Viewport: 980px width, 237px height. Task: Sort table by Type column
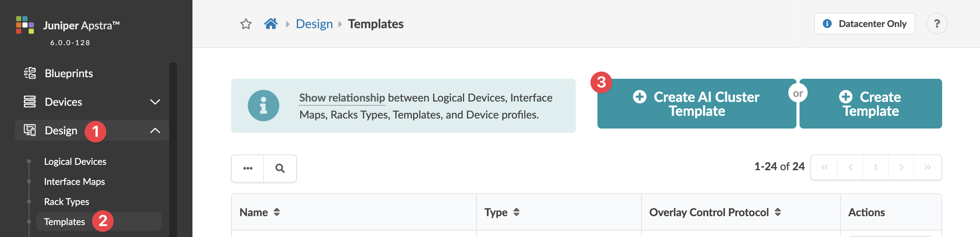(x=516, y=212)
